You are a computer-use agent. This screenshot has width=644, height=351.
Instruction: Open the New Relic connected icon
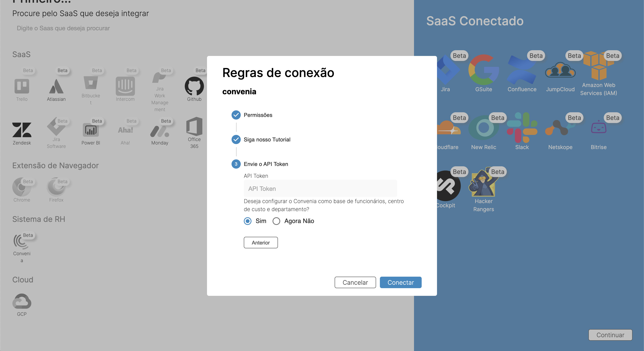[483, 128]
